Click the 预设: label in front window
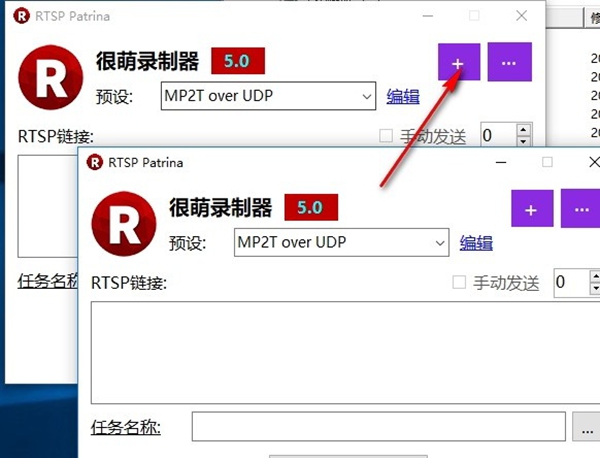Image resolution: width=600 pixels, height=458 pixels. point(188,243)
